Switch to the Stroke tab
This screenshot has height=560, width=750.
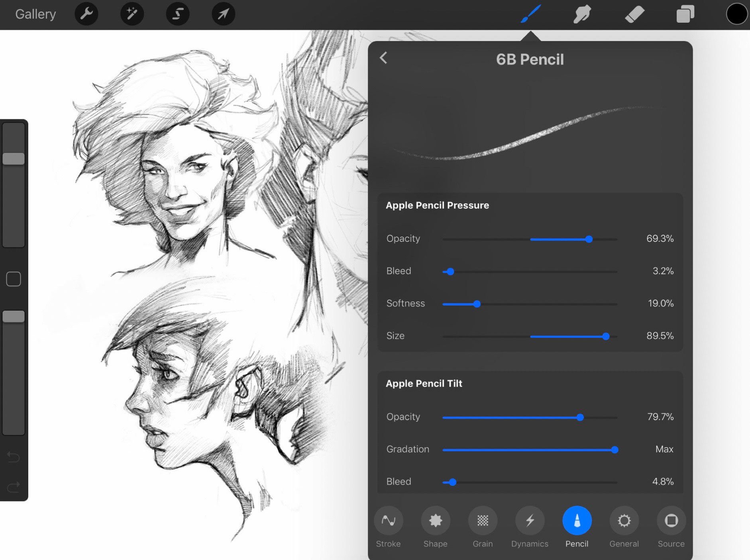tap(388, 521)
